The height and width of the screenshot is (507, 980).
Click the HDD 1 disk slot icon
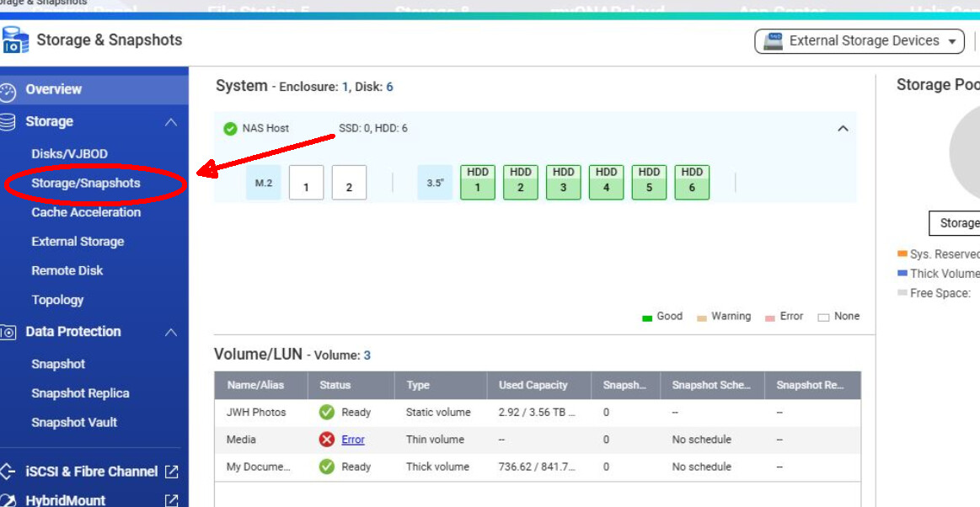[478, 182]
